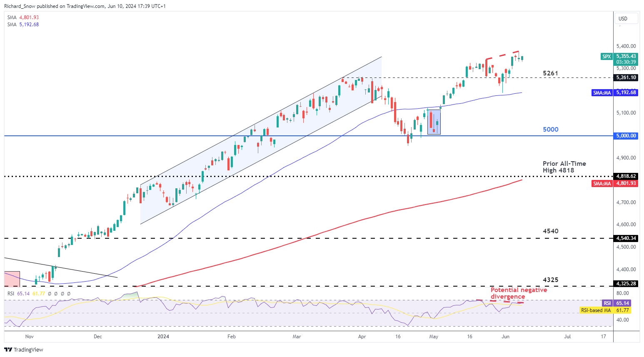Viewport: 644px width, 357px height.
Task: Select the blue '5000' chart annotation
Action: click(550, 130)
